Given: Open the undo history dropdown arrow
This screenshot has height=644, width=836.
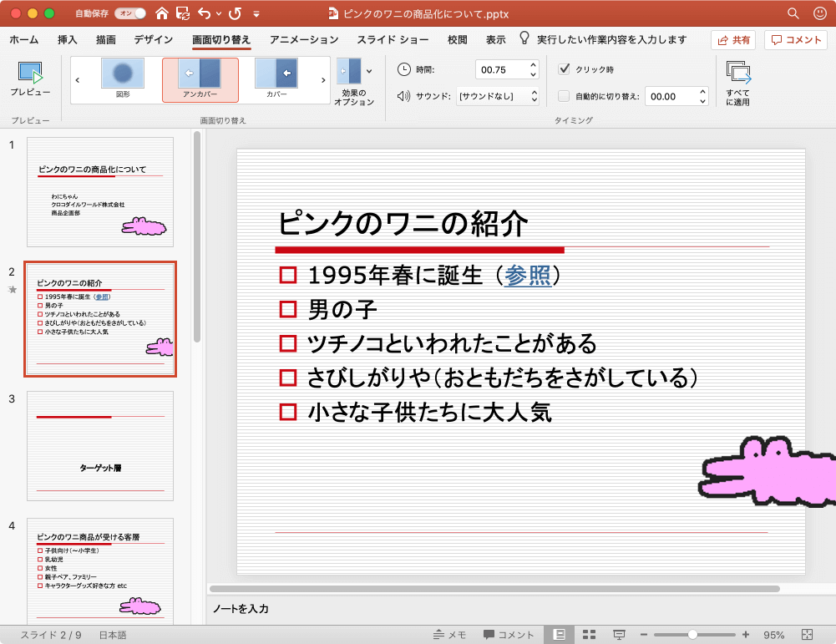Looking at the screenshot, I should (219, 14).
